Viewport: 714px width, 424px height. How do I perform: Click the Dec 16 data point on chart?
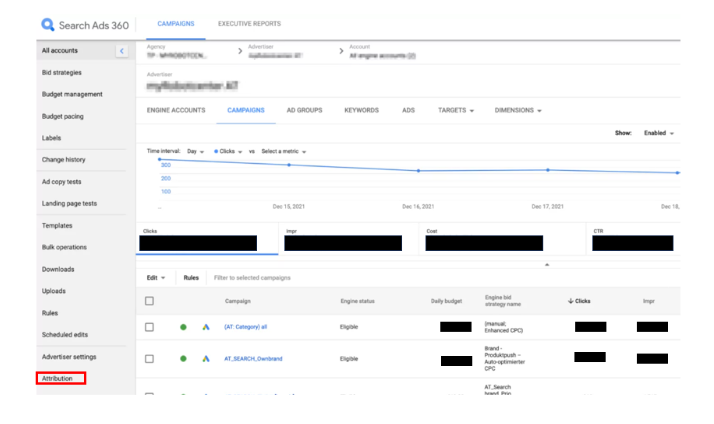pyautogui.click(x=418, y=171)
